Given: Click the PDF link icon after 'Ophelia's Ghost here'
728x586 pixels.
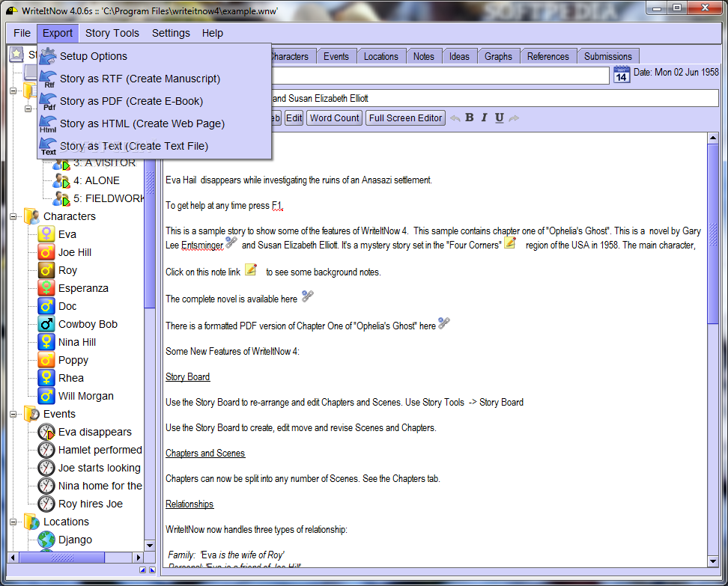Looking at the screenshot, I should 444,323.
